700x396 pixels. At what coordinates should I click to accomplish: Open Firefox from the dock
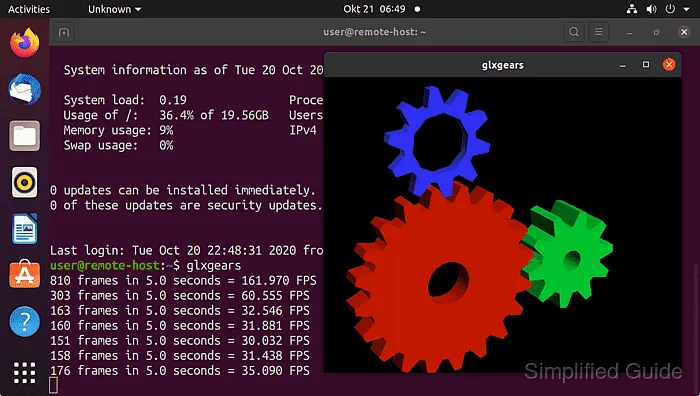click(25, 43)
